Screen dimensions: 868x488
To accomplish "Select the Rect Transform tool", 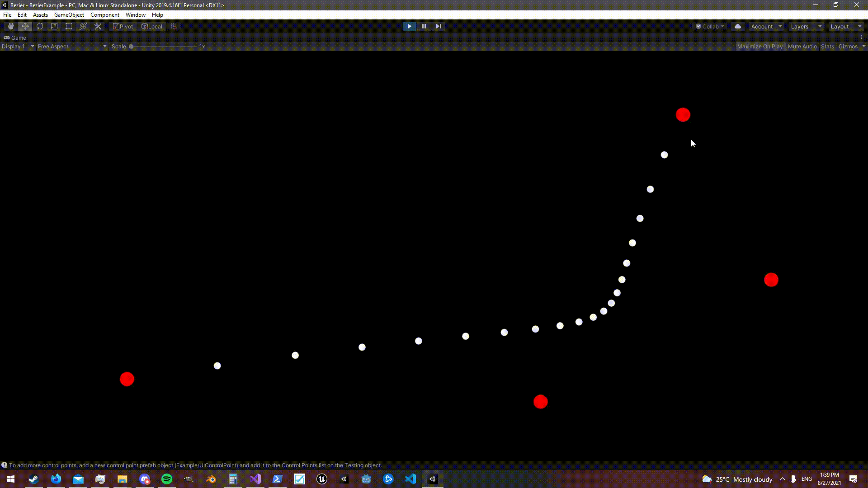I will [69, 26].
